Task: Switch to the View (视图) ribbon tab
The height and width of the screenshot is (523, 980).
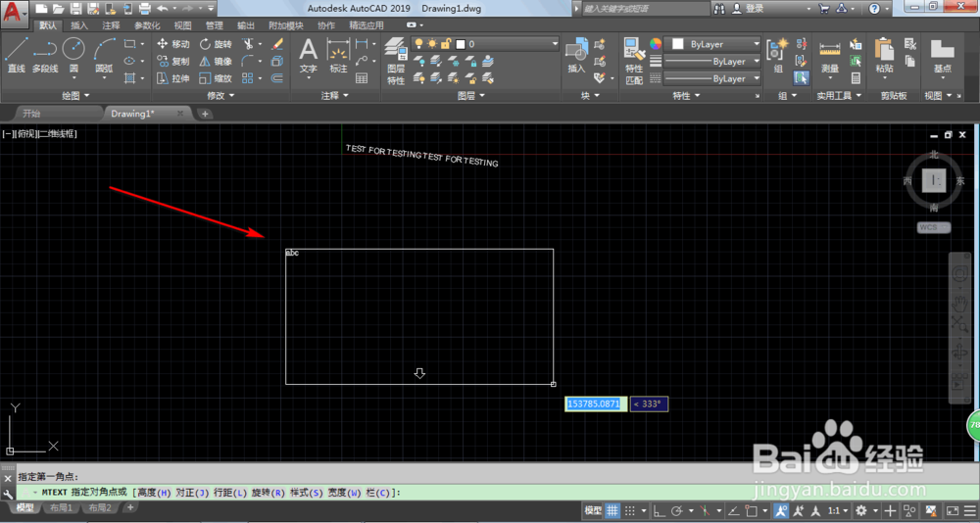Action: [x=182, y=25]
